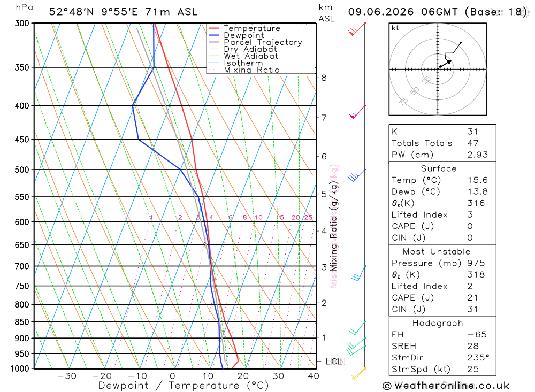This screenshot has height=392, width=535.
Task: Click the 40 temperature axis label
Action: coord(314,376)
